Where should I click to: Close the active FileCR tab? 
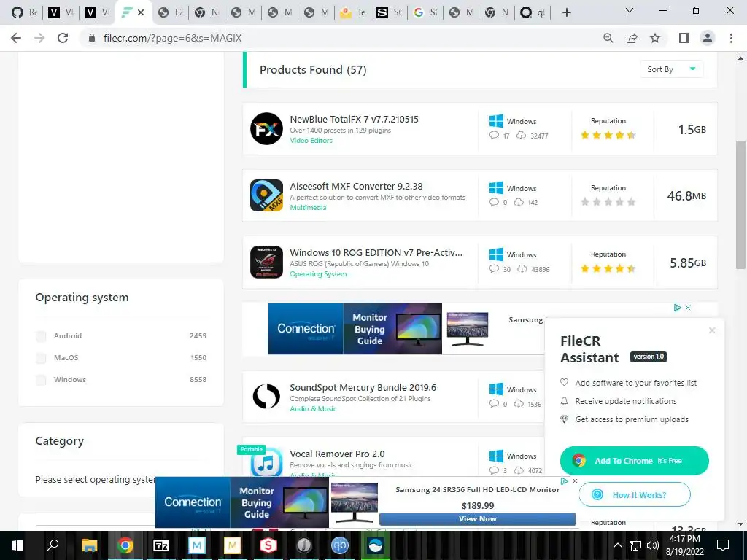pos(141,12)
